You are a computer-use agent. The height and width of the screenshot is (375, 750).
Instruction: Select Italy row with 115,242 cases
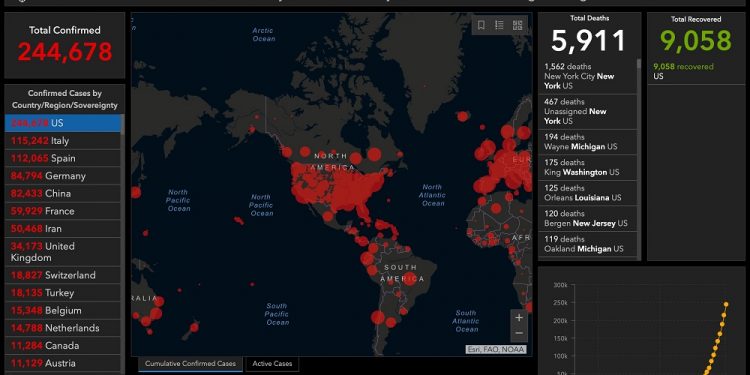pos(63,141)
